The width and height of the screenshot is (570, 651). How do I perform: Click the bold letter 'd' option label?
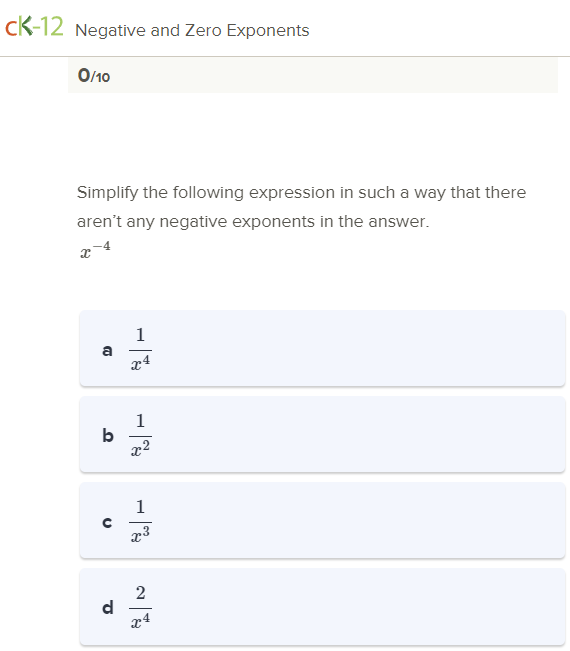click(108, 607)
